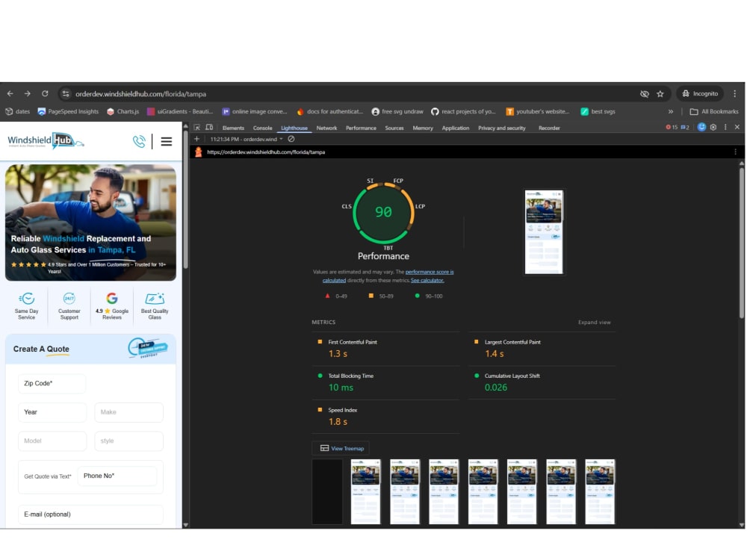Open Lighthouse report tools menu
The height and width of the screenshot is (560, 747).
click(735, 152)
